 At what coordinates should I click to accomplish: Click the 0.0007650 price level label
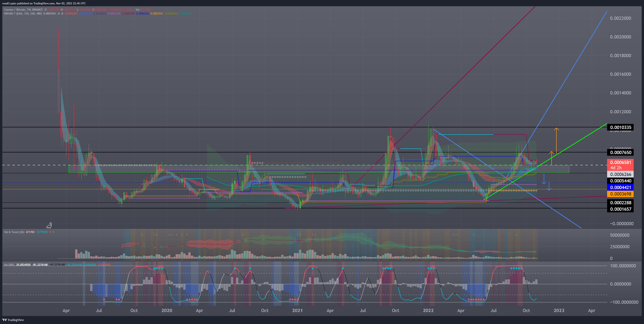(620, 152)
